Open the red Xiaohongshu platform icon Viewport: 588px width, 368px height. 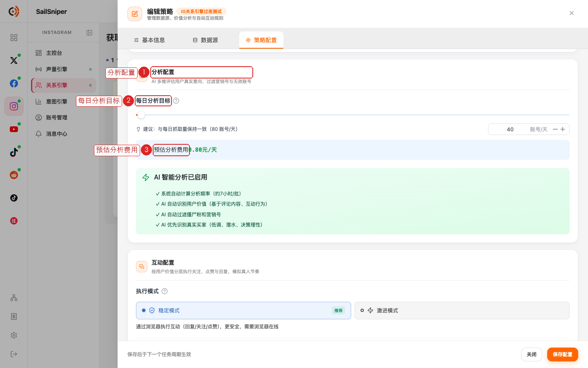point(14,221)
